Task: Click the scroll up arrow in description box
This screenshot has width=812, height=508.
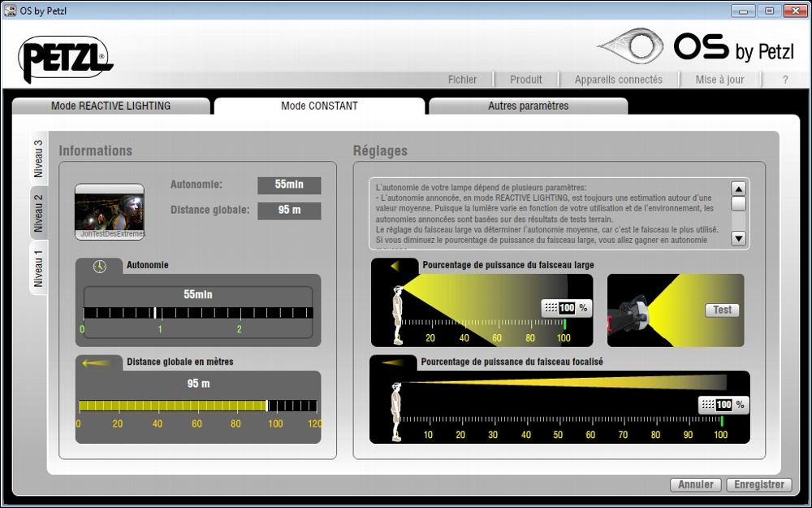Action: point(738,189)
